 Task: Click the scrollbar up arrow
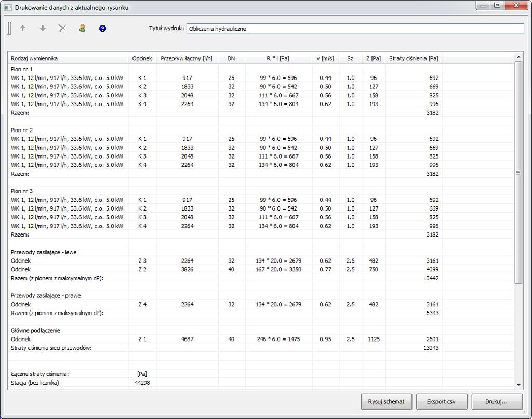click(x=518, y=57)
